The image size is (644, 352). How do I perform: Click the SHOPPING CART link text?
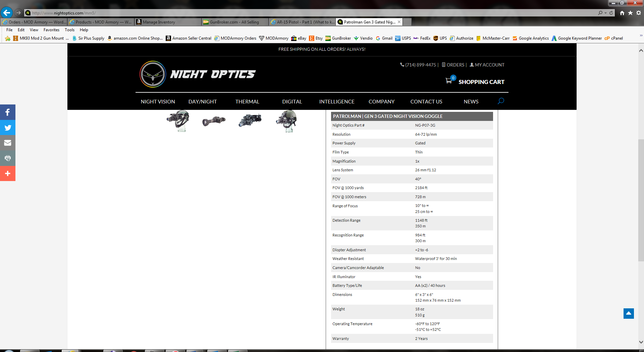481,82
